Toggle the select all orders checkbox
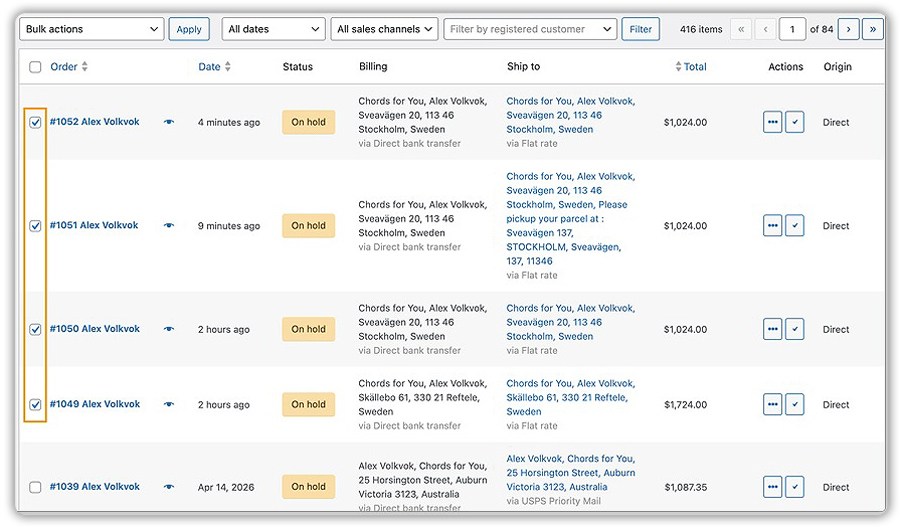Viewport: 900px width, 528px height. pos(35,67)
